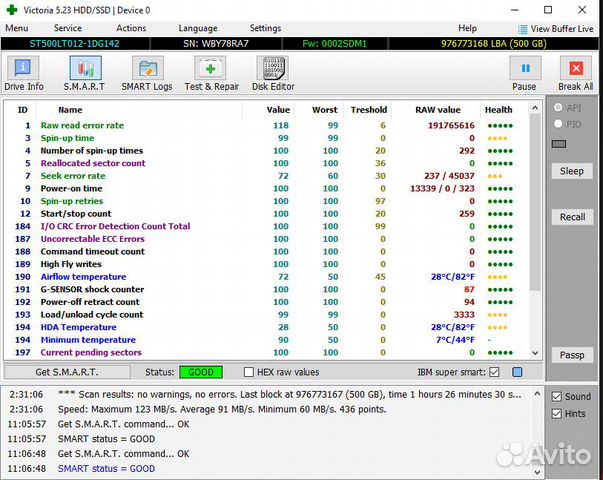Screen dimensions: 603x480
Task: Open SMART Logs from the toolbar
Action: click(148, 68)
